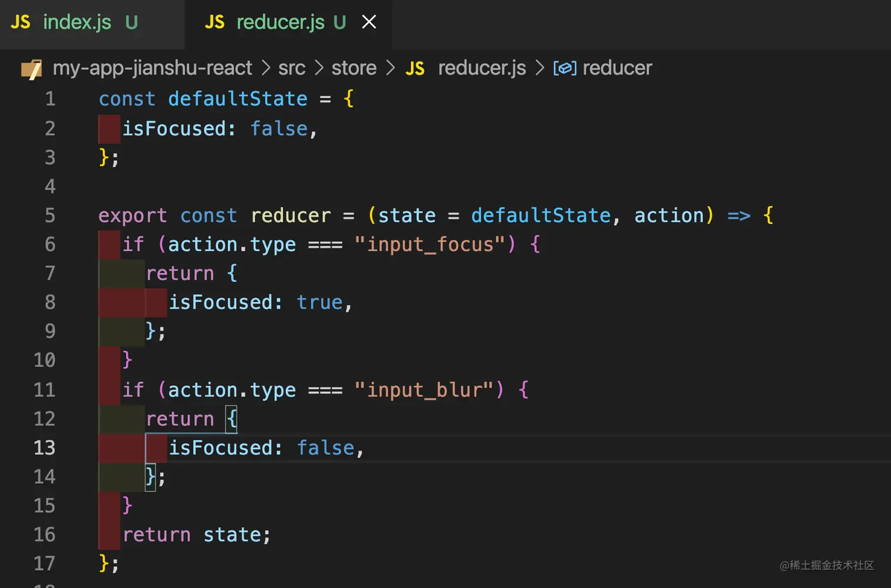Click line number 1 in gutter
The width and height of the screenshot is (891, 588).
tap(51, 99)
